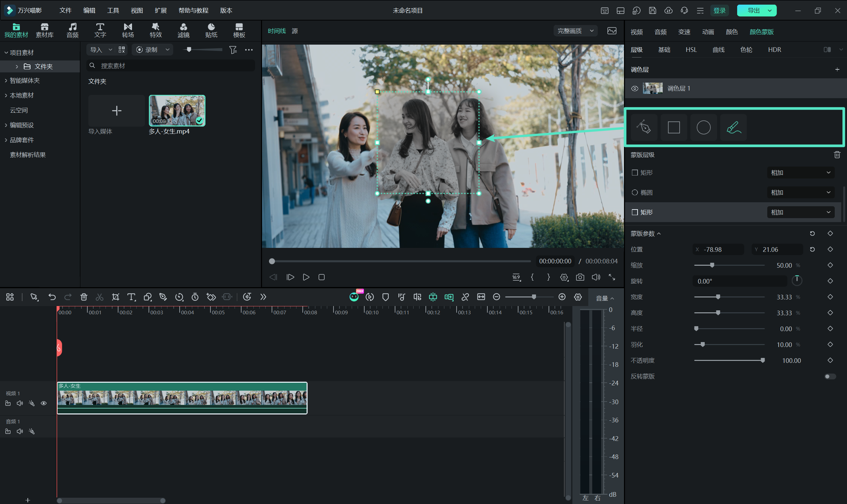The height and width of the screenshot is (504, 847).
Task: Select the rectangle mask shape tool
Action: coord(674,127)
